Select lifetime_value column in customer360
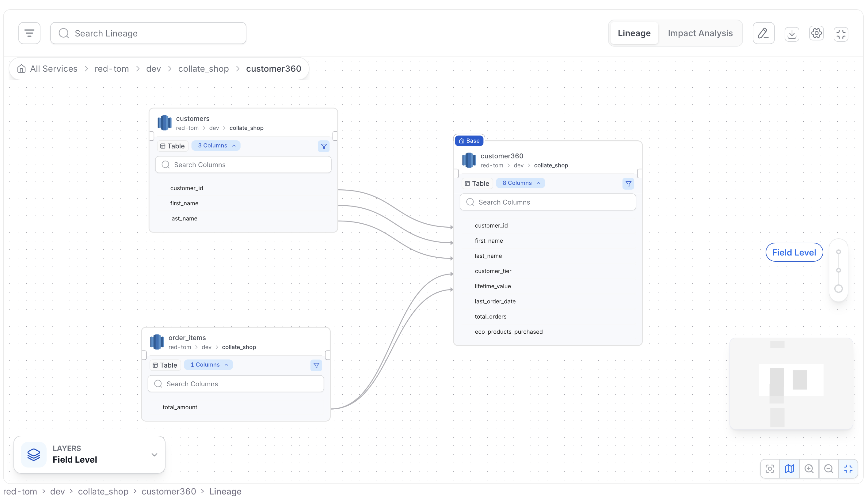The width and height of the screenshot is (868, 500). 493,286
